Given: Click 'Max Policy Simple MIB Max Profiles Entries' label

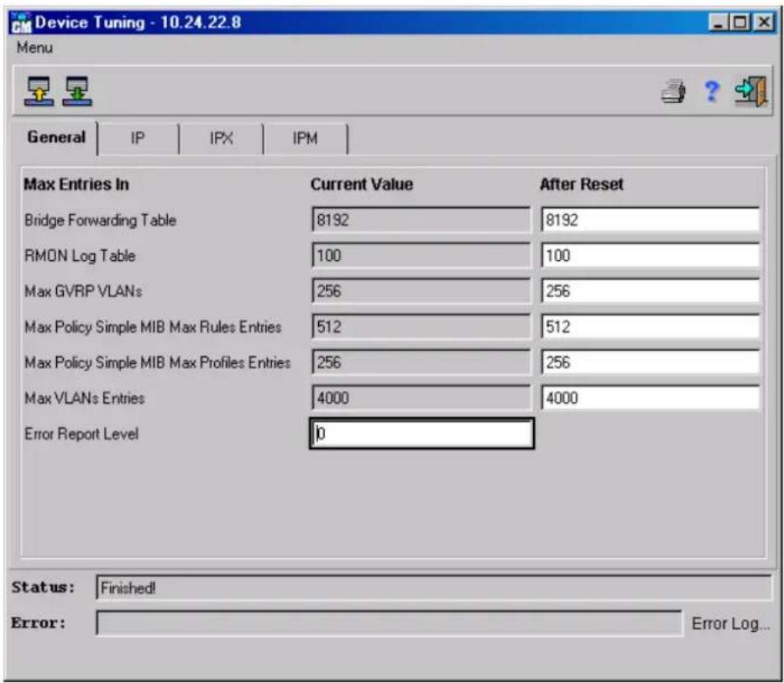Looking at the screenshot, I should tap(158, 362).
